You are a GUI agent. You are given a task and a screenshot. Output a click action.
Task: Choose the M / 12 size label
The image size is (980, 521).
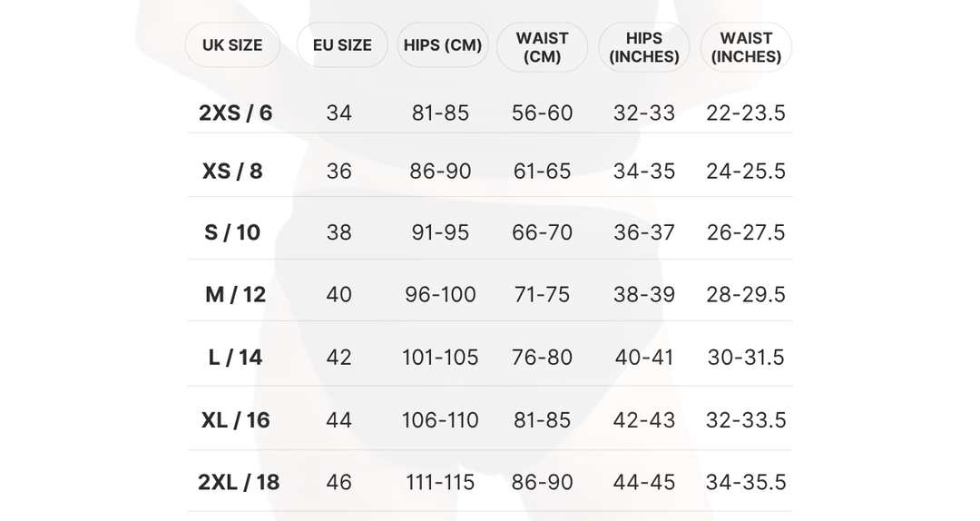(236, 295)
